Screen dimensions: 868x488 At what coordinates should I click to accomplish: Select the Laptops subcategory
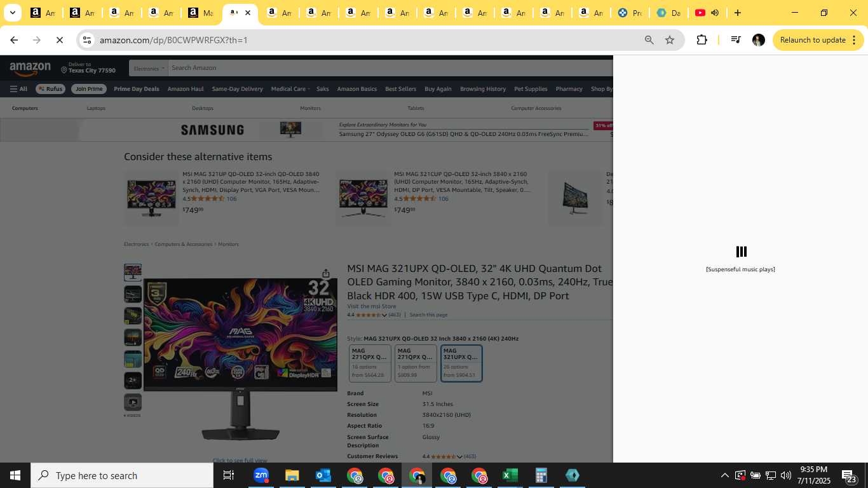pyautogui.click(x=96, y=108)
